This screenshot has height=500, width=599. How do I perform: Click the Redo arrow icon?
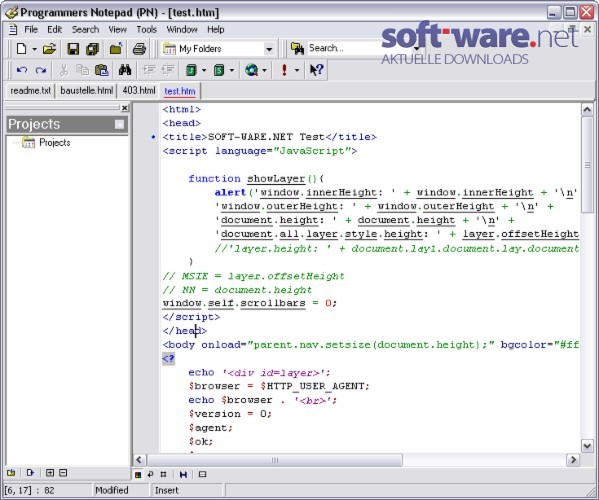pos(40,70)
